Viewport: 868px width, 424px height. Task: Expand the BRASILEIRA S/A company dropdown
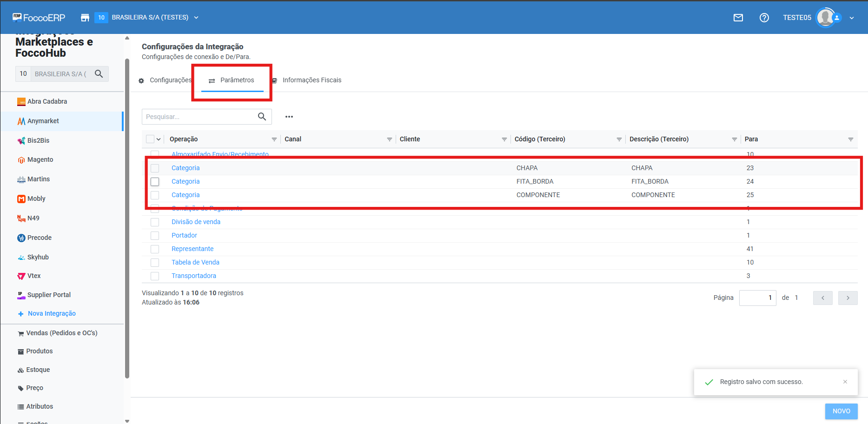coord(196,18)
